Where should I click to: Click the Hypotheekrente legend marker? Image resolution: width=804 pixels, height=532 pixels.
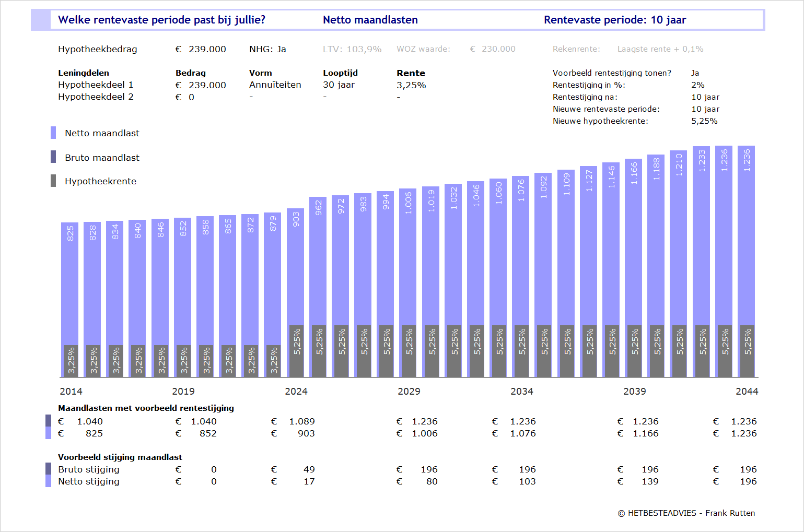(53, 181)
